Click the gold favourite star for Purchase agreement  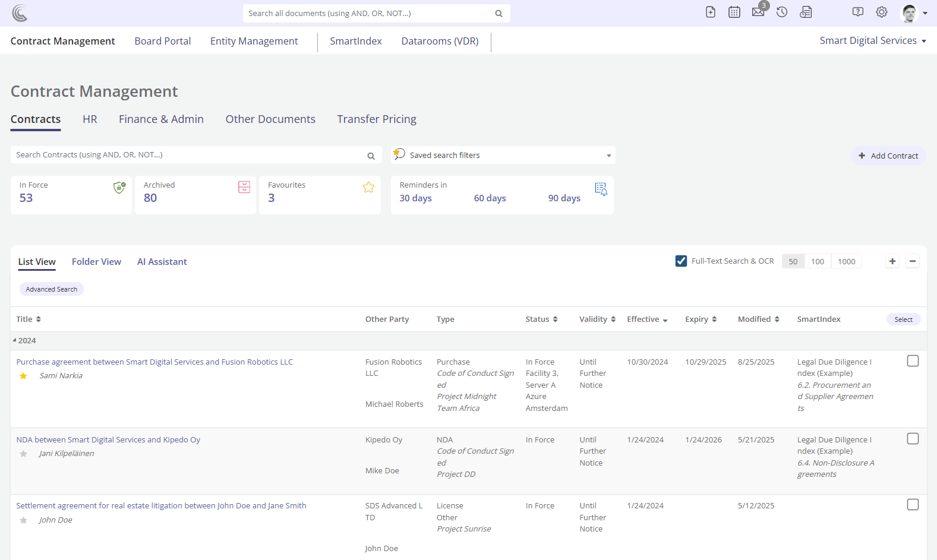[24, 376]
